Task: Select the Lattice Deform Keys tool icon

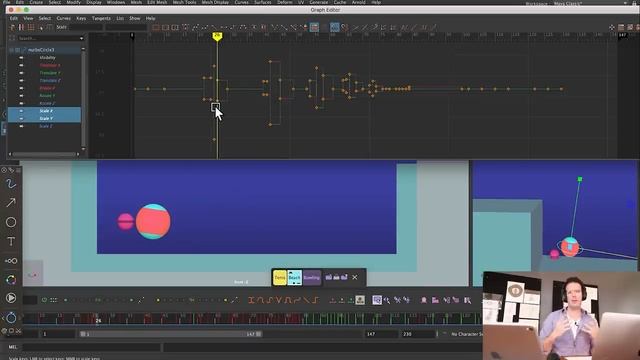Action: coord(31,27)
